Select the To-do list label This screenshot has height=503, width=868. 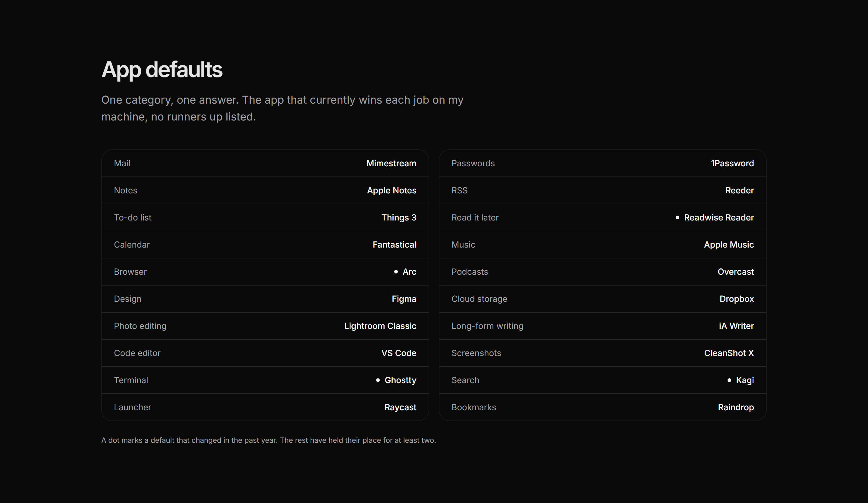133,217
